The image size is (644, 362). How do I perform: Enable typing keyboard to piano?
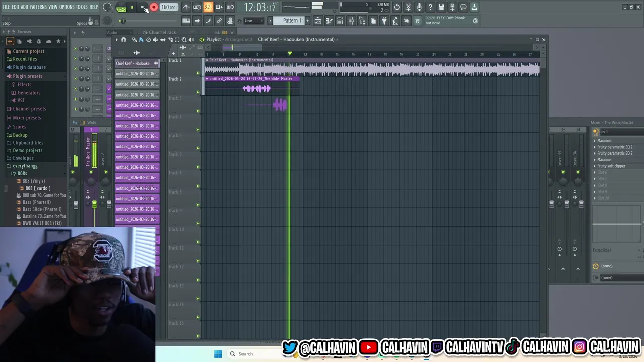pos(186,21)
